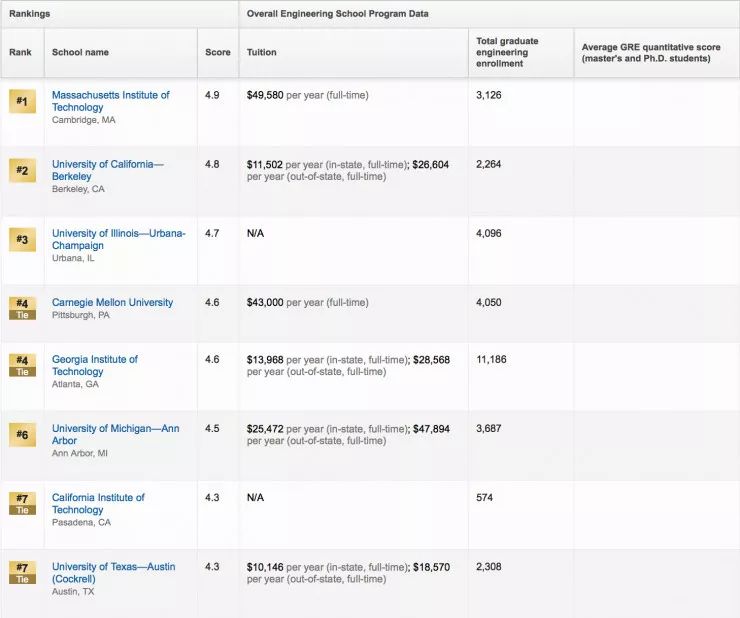Open California Institute of Technology link
Screen dimensions: 740x618
click(98, 503)
